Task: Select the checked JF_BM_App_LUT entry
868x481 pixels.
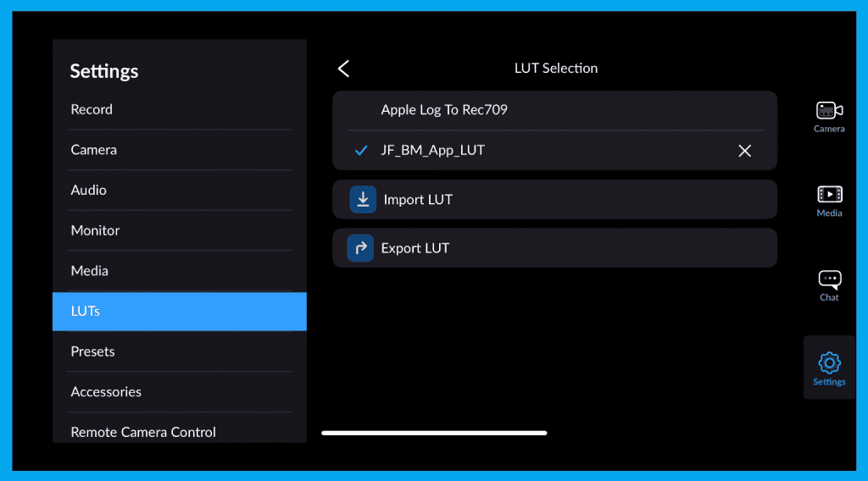Action: click(432, 151)
